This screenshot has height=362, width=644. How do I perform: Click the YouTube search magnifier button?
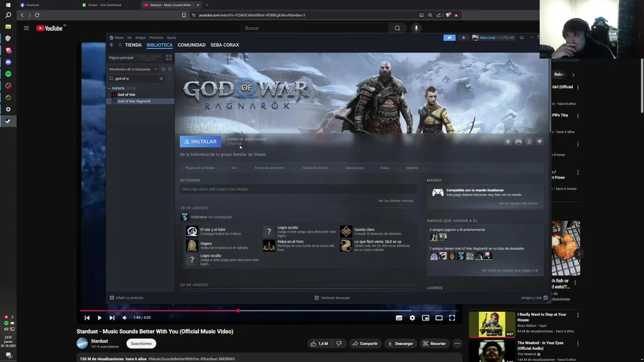397,28
